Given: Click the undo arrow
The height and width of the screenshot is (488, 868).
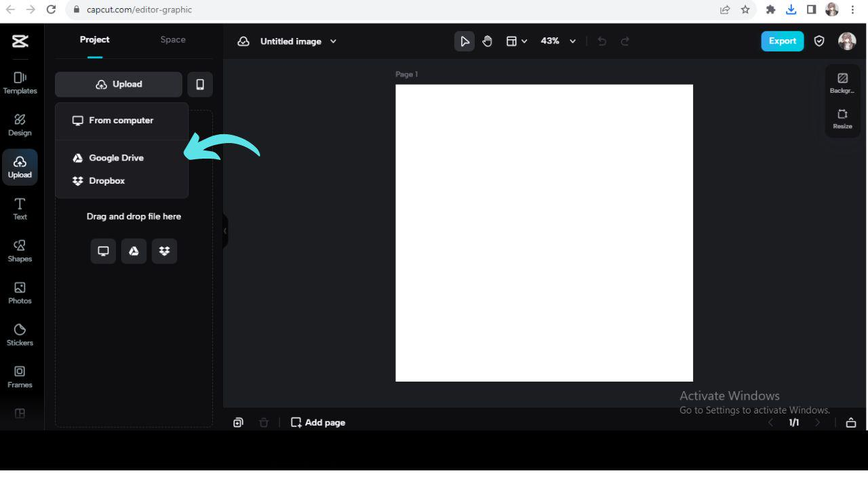Looking at the screenshot, I should (602, 41).
